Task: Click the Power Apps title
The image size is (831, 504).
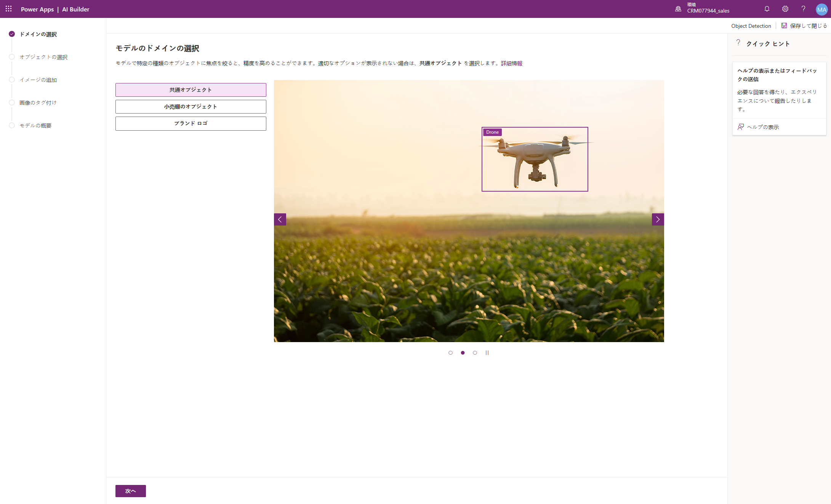Action: [37, 9]
